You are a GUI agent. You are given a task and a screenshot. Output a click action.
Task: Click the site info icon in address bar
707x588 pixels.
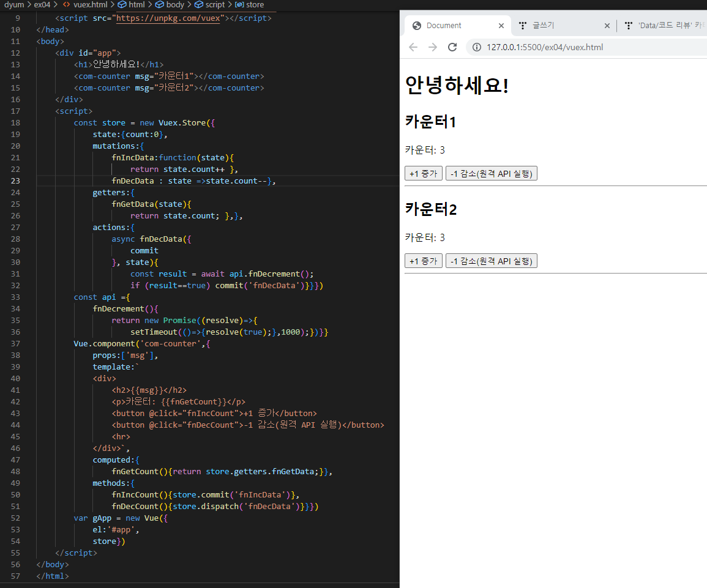[x=477, y=47]
